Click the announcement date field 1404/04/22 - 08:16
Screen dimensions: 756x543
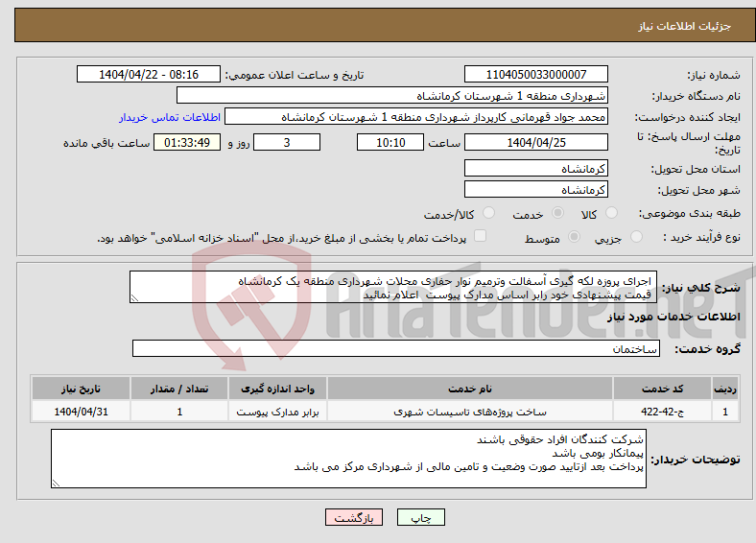click(x=149, y=74)
